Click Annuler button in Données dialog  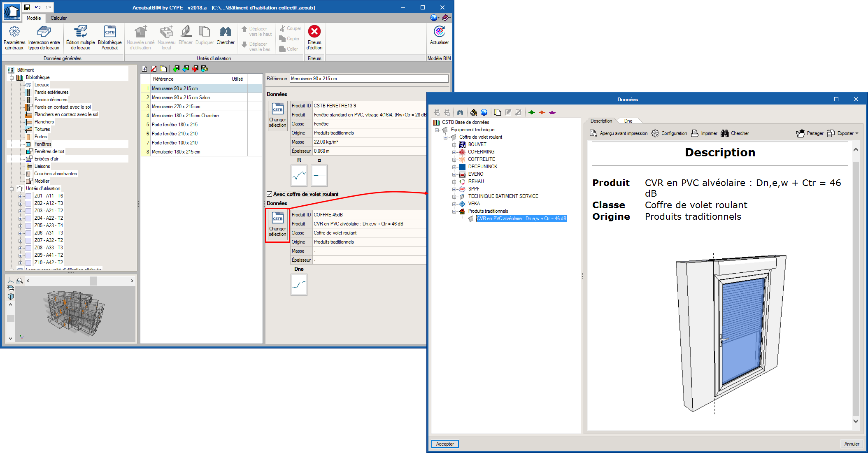click(852, 444)
